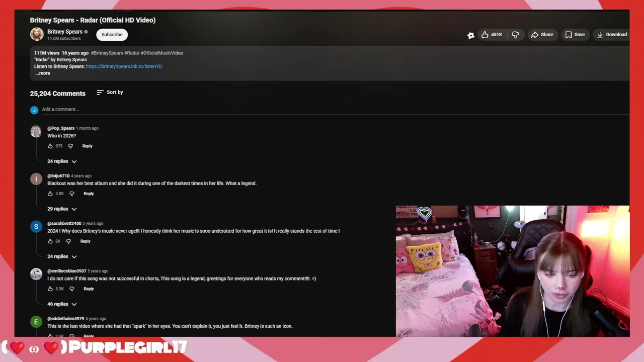Screen dimensions: 644x362
Task: Click the '25,204 Comments' heading
Action: pyautogui.click(x=58, y=94)
